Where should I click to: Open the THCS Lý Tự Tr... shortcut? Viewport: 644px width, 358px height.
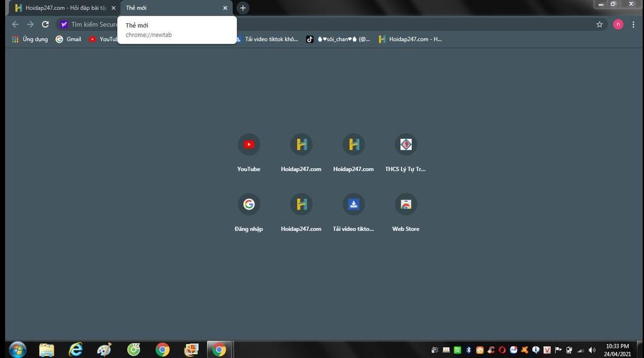(406, 152)
